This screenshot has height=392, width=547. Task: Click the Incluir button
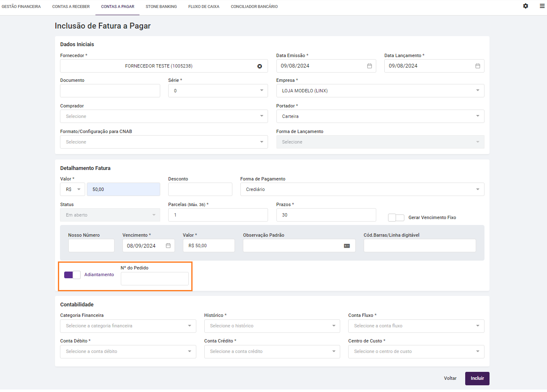tap(477, 378)
